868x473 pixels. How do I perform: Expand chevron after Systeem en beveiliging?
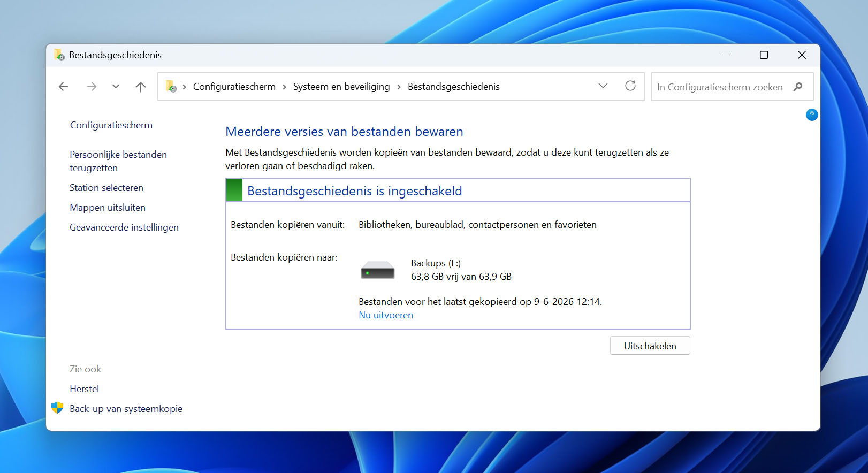pyautogui.click(x=399, y=87)
